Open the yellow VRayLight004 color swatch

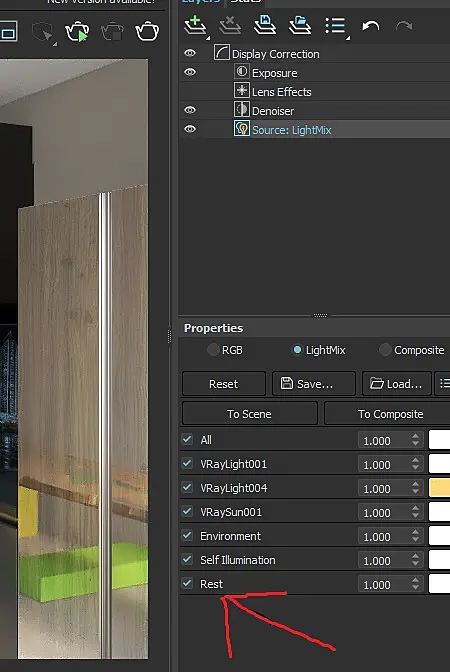[x=439, y=488]
